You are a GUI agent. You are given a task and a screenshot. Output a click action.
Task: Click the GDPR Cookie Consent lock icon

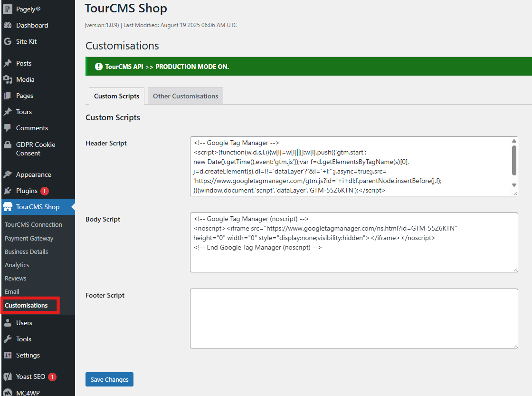pos(8,145)
